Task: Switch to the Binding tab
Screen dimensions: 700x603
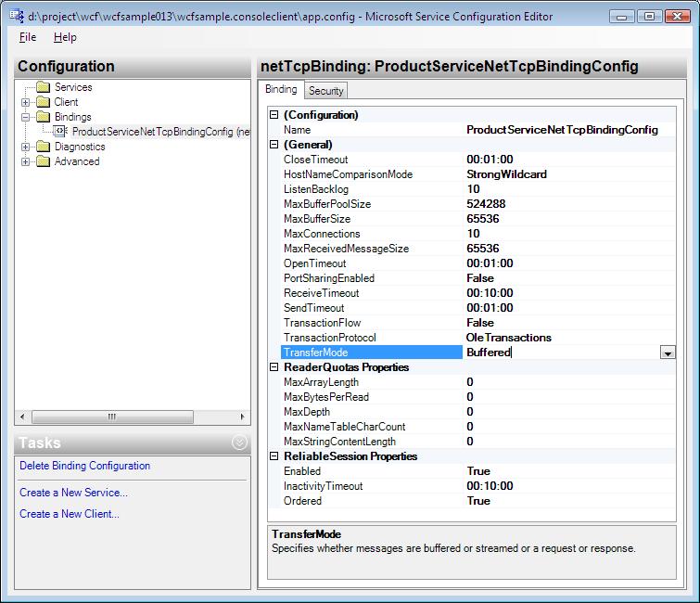Action: click(x=281, y=89)
